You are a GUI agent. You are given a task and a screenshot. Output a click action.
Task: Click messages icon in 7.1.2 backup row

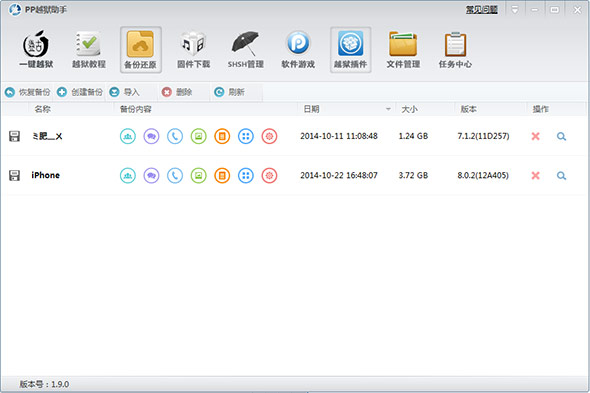tap(151, 136)
